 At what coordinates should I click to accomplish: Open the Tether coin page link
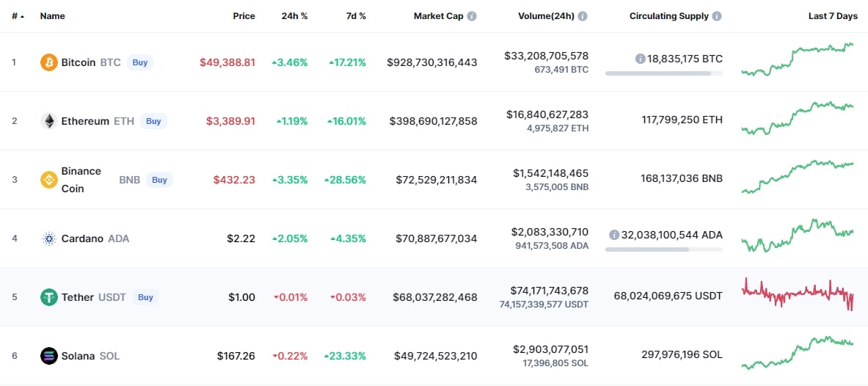point(78,297)
